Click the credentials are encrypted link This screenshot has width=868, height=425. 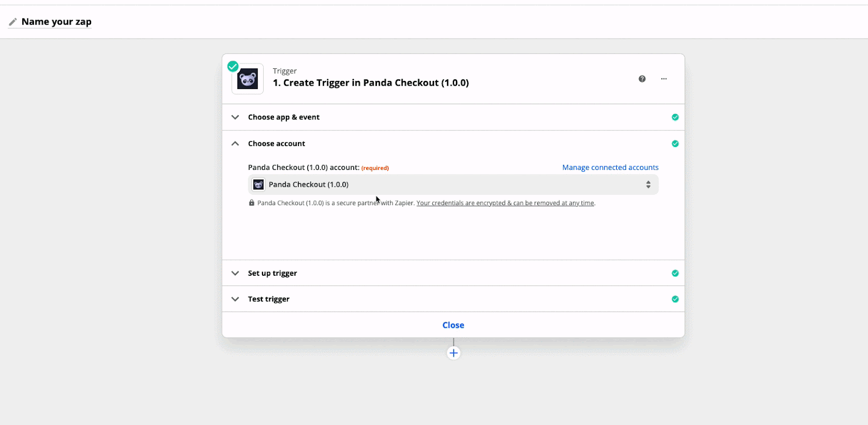505,203
